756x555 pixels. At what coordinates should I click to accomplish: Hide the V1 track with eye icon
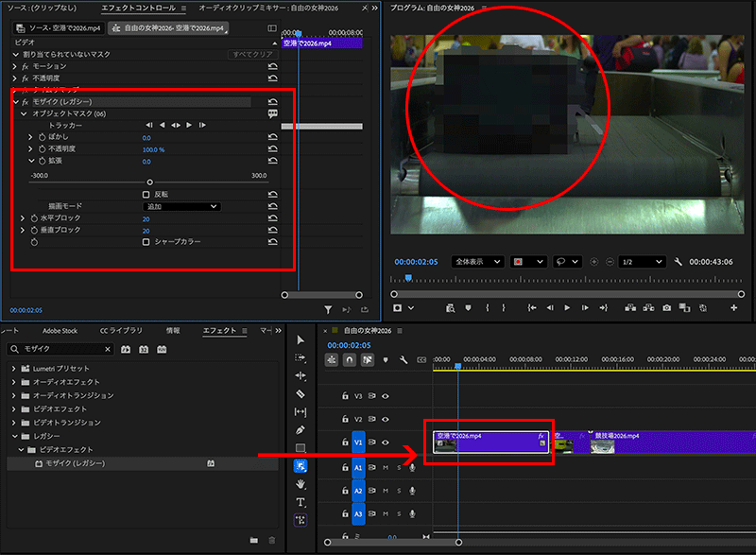(386, 442)
